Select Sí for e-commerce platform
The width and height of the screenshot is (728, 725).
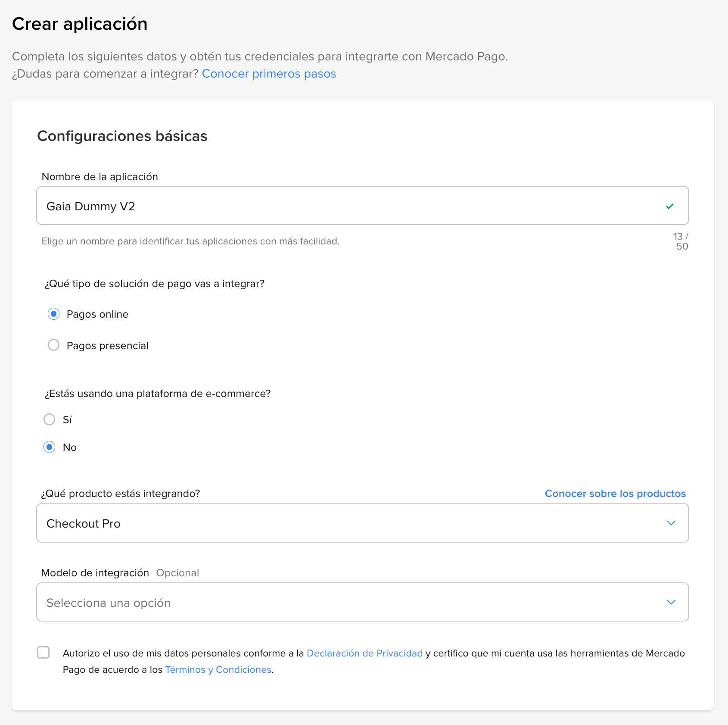(x=50, y=419)
